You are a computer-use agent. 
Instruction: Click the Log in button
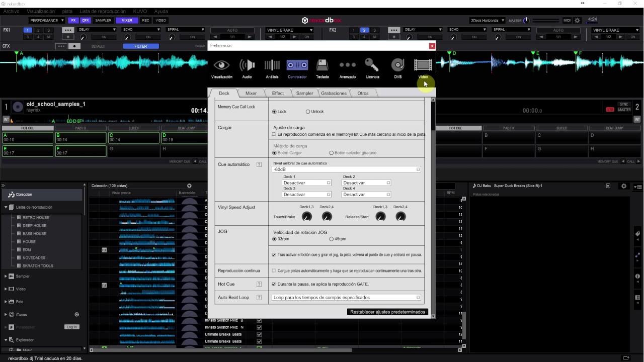click(x=72, y=327)
